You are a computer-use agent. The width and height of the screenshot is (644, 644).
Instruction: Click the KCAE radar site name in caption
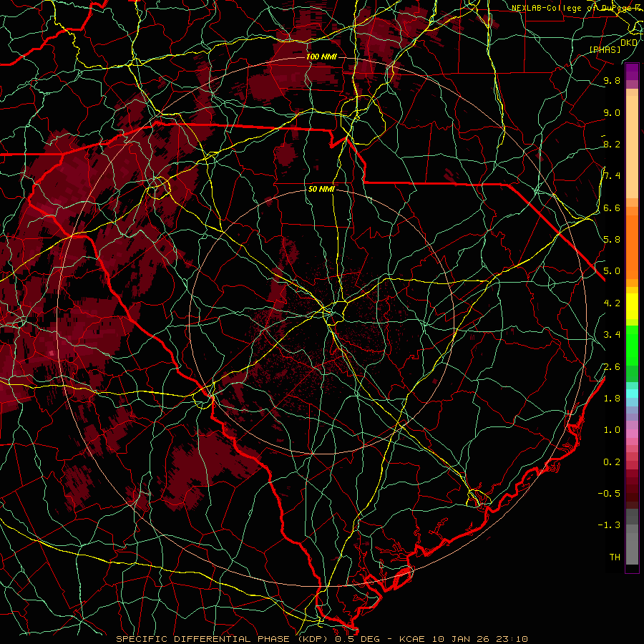[412, 639]
